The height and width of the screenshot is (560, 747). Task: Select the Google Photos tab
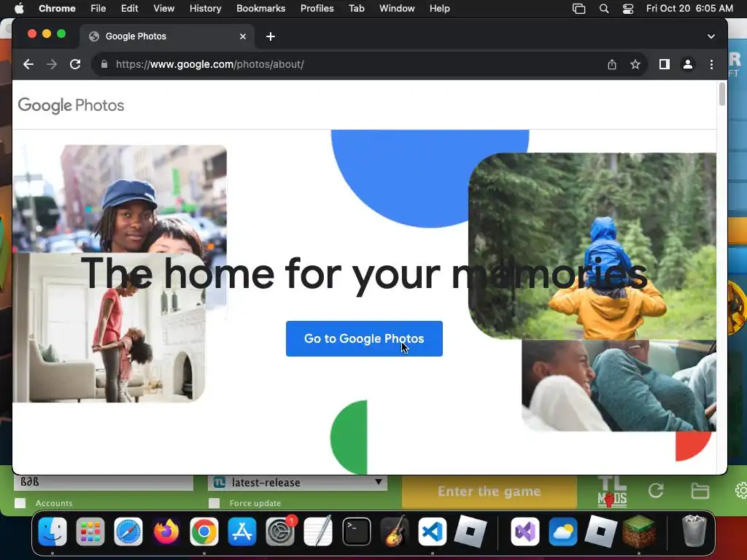(x=167, y=36)
